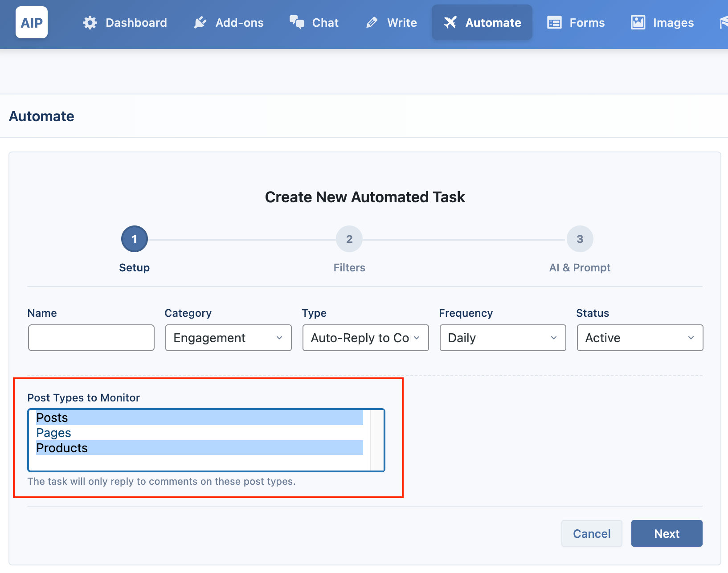Click the AIP logo
This screenshot has height=573, width=728.
[32, 22]
